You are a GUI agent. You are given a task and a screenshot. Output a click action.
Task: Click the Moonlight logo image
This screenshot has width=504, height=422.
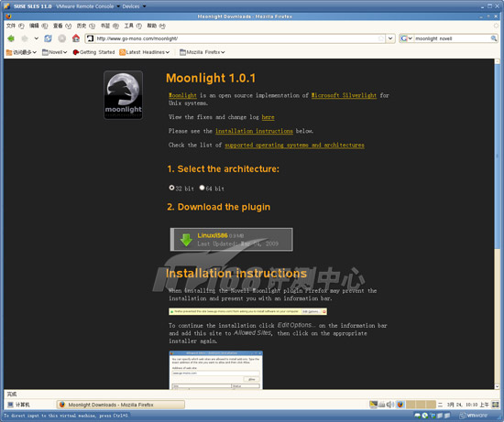pos(123,95)
